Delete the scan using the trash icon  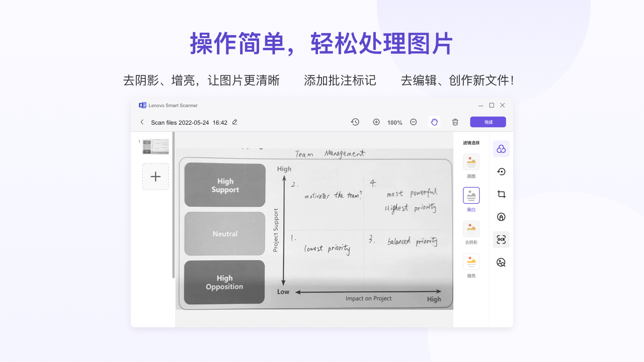tap(455, 122)
